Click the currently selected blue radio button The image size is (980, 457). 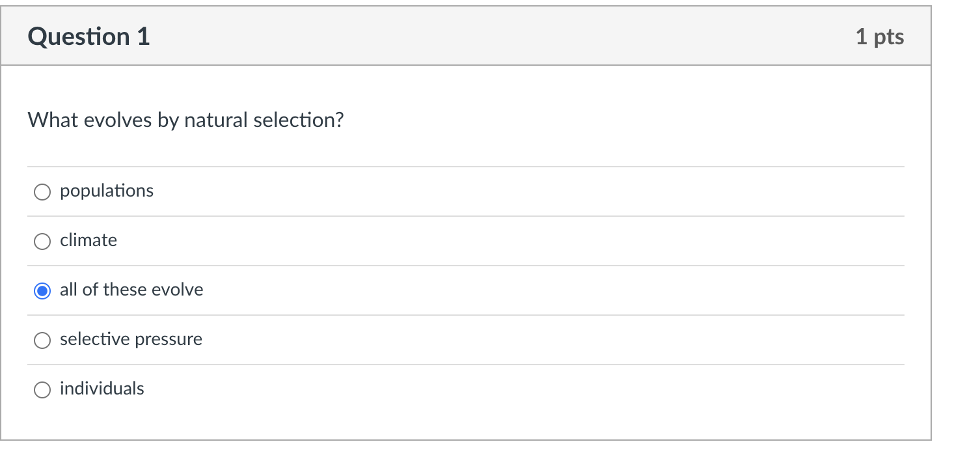pos(42,291)
